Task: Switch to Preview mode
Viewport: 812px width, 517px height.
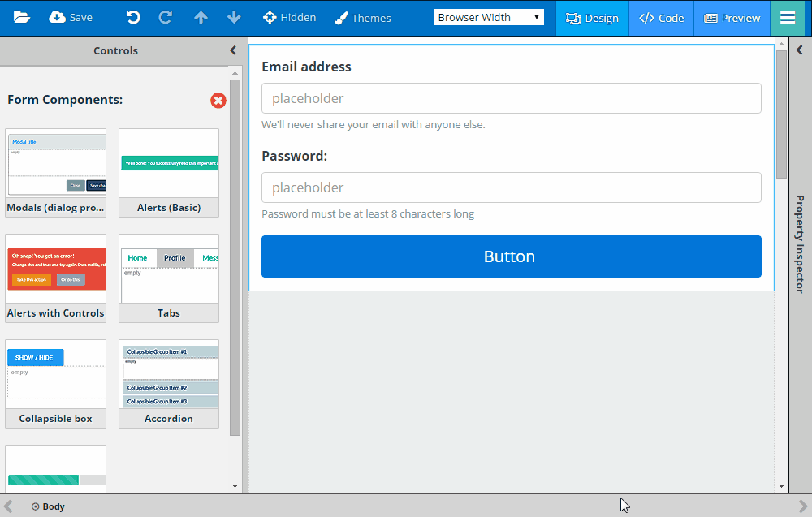Action: pyautogui.click(x=732, y=16)
